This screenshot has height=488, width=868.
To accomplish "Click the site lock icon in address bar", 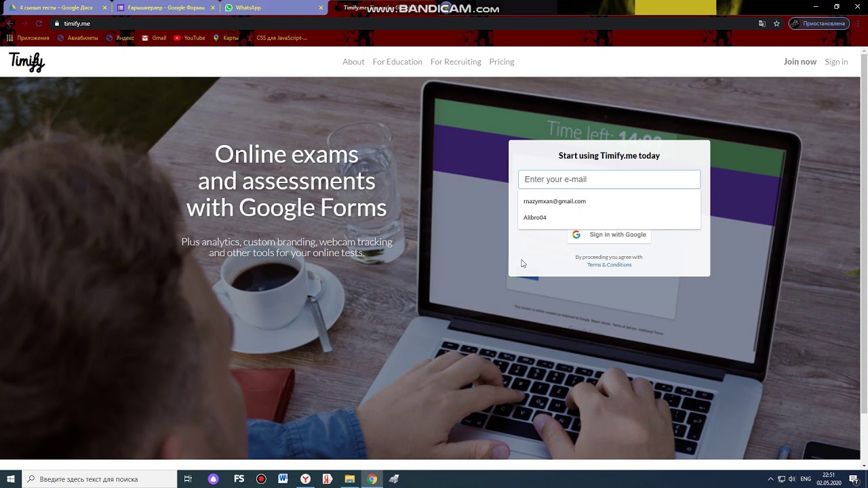I will pyautogui.click(x=57, y=23).
